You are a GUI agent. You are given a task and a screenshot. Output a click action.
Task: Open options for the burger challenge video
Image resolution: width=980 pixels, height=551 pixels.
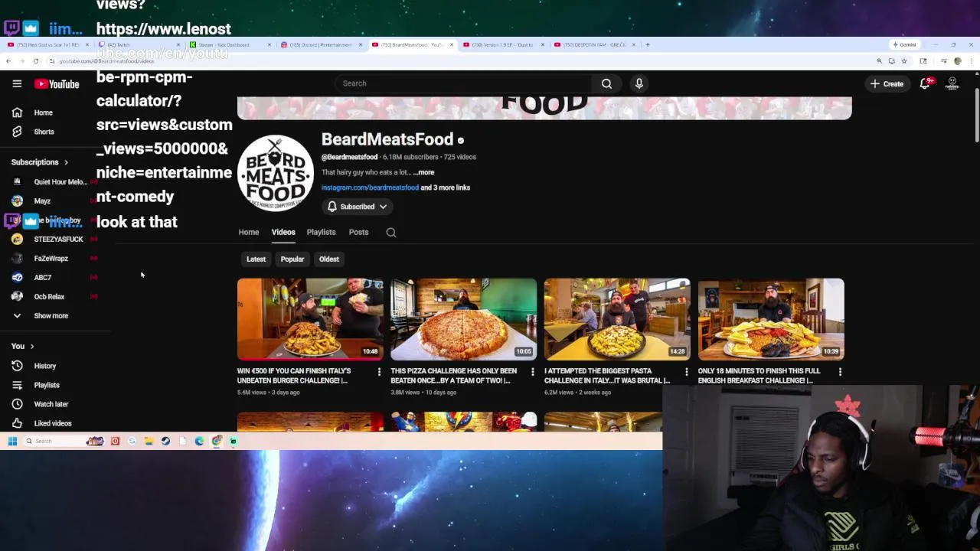point(379,372)
